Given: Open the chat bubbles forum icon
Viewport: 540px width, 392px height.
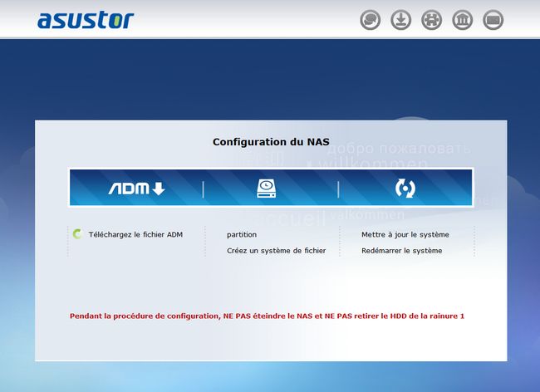Looking at the screenshot, I should [x=371, y=20].
